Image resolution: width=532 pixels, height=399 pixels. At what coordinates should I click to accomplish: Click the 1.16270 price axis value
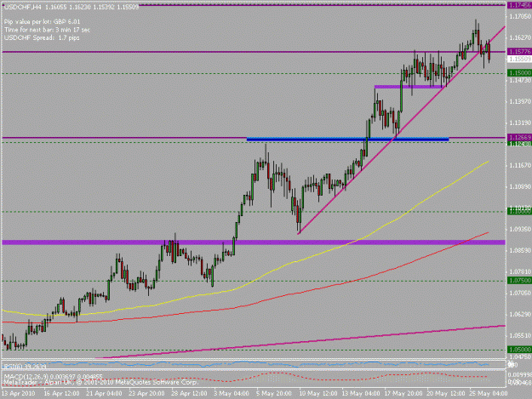pos(520,37)
